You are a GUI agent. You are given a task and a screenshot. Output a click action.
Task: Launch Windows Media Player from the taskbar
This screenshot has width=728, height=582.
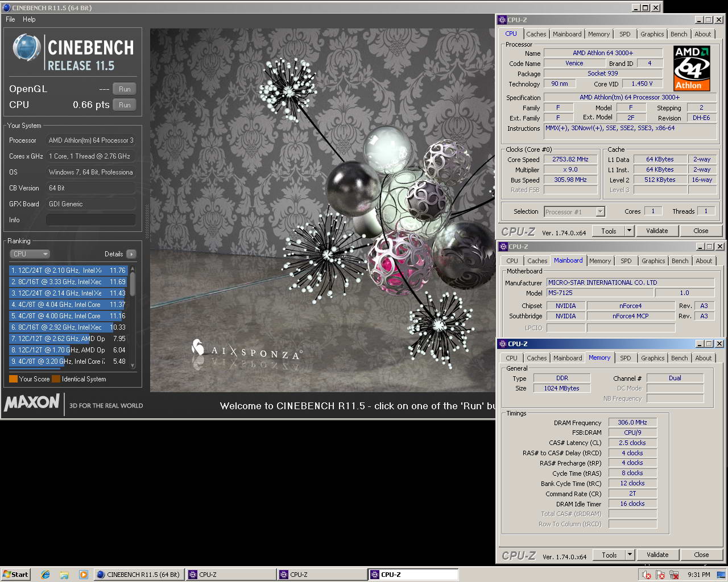click(83, 575)
